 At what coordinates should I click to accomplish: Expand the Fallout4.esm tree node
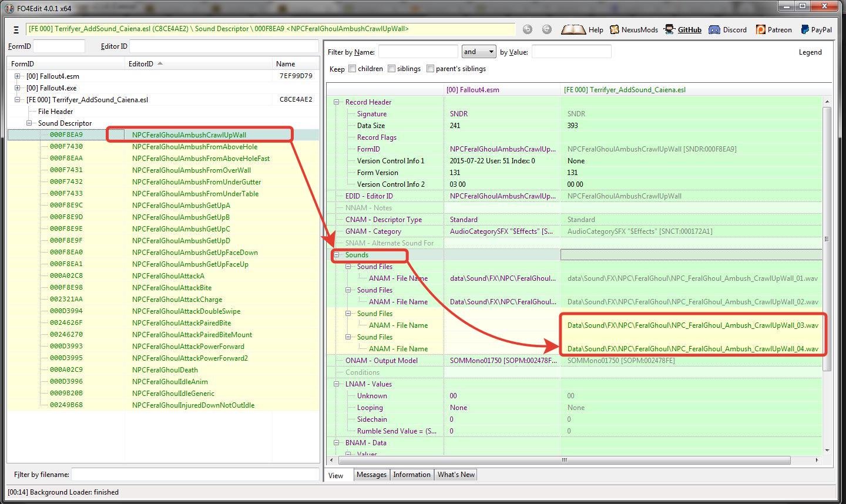[18, 76]
